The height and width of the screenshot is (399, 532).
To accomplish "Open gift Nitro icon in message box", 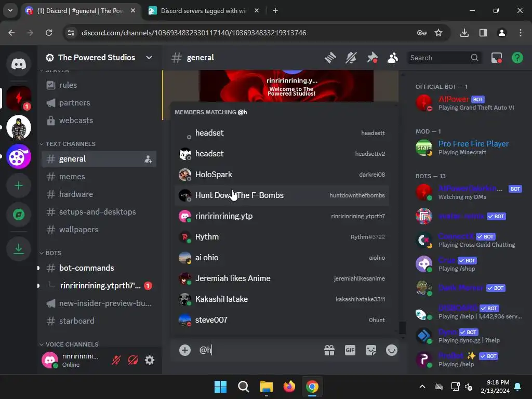I will coord(329,350).
